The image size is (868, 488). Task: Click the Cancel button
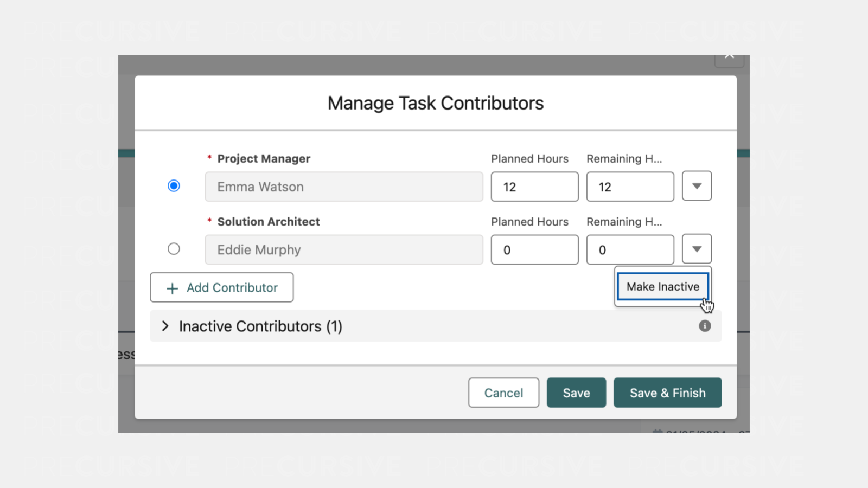(x=504, y=393)
